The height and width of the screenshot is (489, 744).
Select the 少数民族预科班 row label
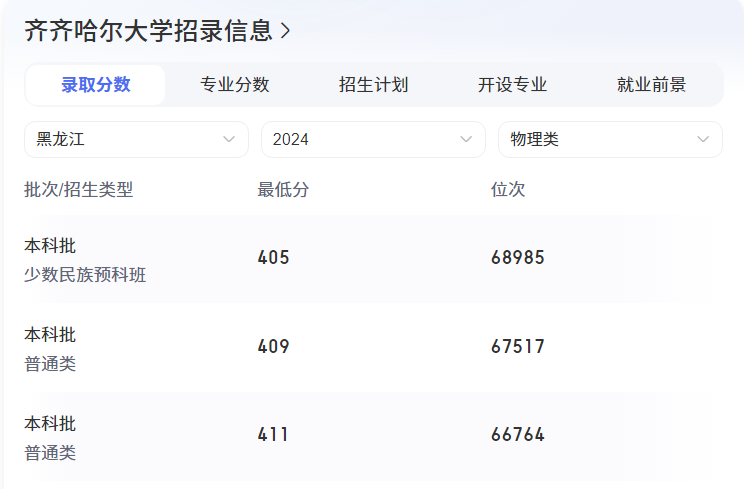point(85,275)
